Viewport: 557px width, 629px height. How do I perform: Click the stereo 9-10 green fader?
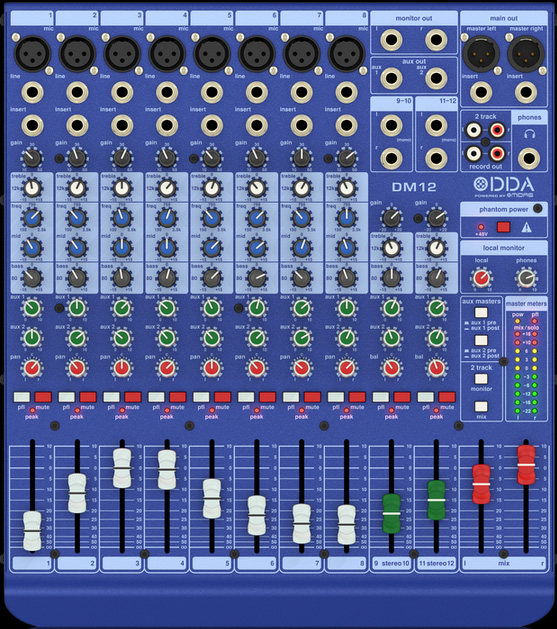pos(391,513)
